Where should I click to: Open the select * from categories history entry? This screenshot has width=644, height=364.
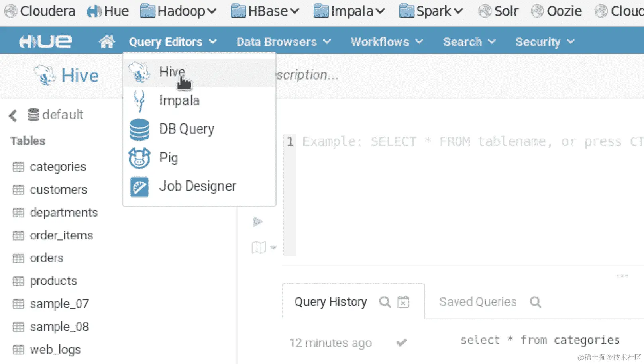(x=540, y=340)
